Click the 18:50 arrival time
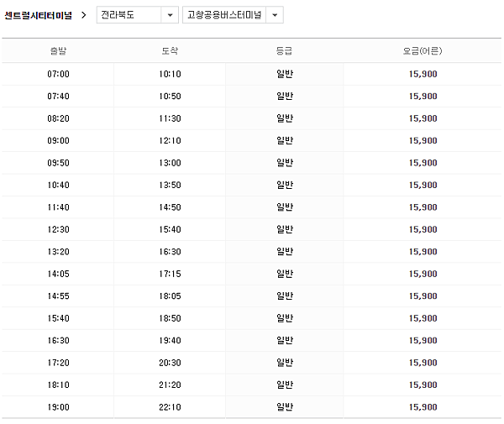This screenshot has width=504, height=424. (170, 318)
